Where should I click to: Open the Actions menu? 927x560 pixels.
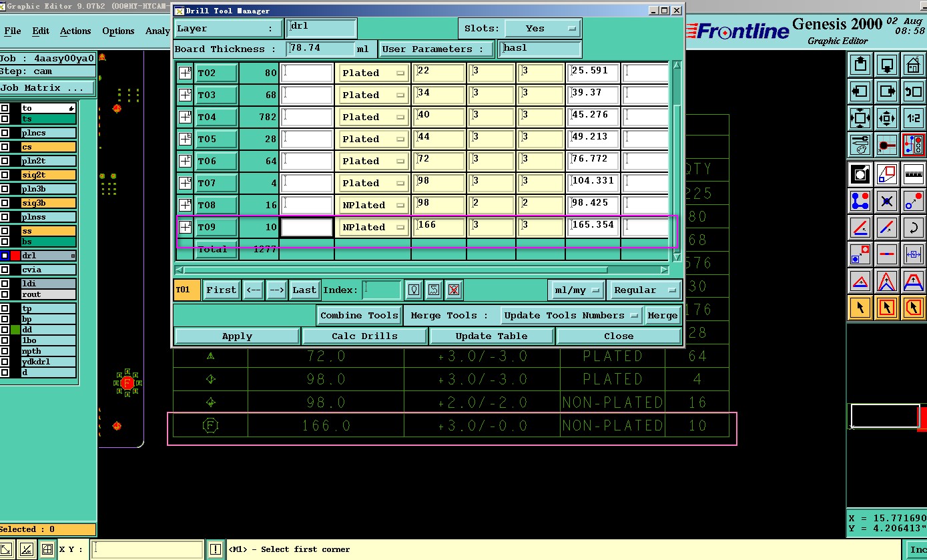coord(75,31)
